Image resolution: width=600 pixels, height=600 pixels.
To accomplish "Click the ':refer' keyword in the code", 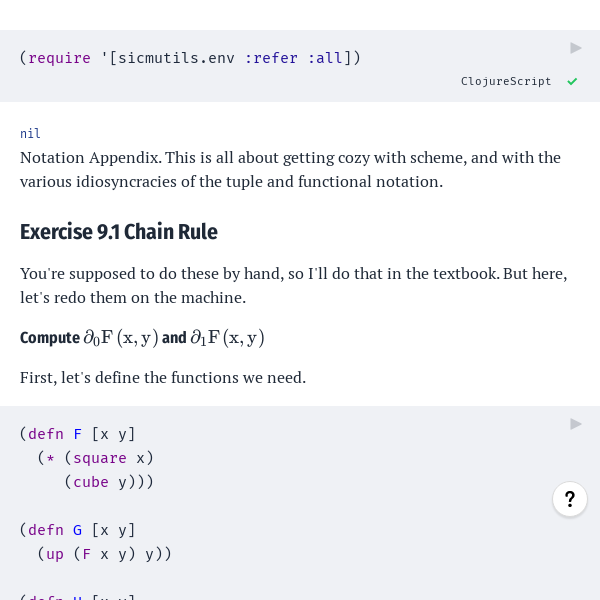I will [271, 58].
